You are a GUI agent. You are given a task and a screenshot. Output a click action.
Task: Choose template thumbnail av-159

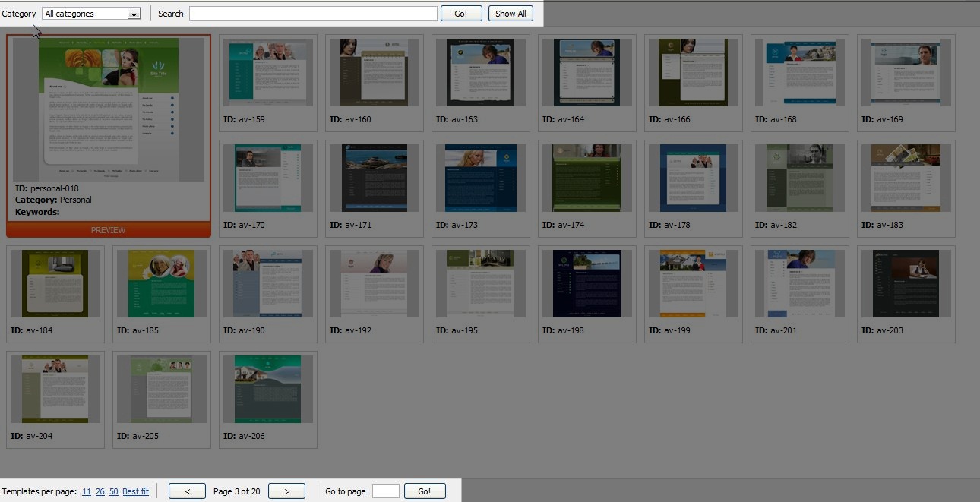267,73
